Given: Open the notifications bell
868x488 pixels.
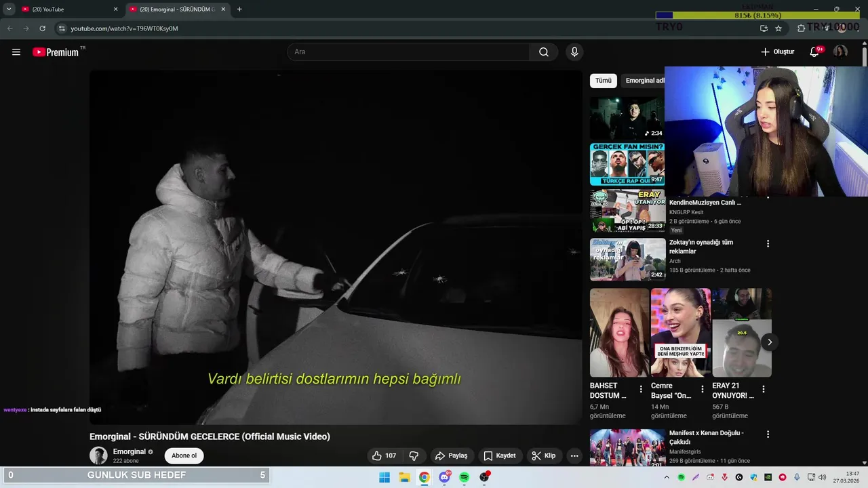Looking at the screenshot, I should click(815, 52).
